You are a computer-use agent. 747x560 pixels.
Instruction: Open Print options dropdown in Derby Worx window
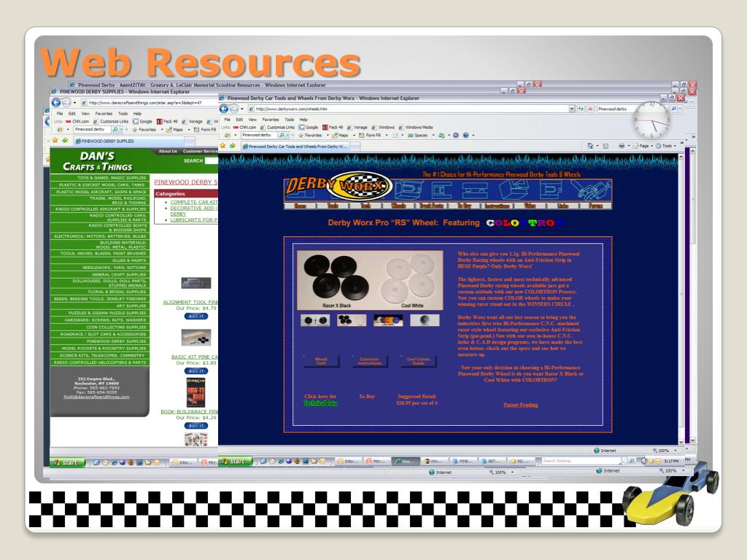628,146
